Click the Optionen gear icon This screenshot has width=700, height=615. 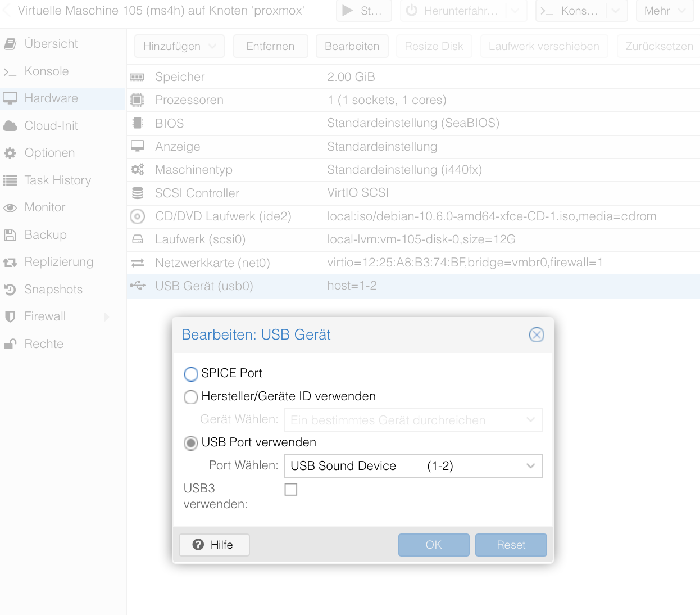pyautogui.click(x=10, y=153)
